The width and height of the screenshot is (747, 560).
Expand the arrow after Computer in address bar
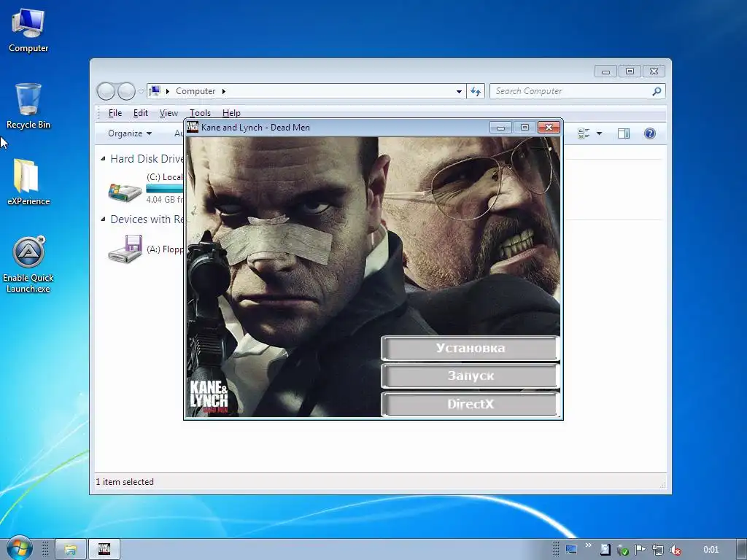pos(223,91)
